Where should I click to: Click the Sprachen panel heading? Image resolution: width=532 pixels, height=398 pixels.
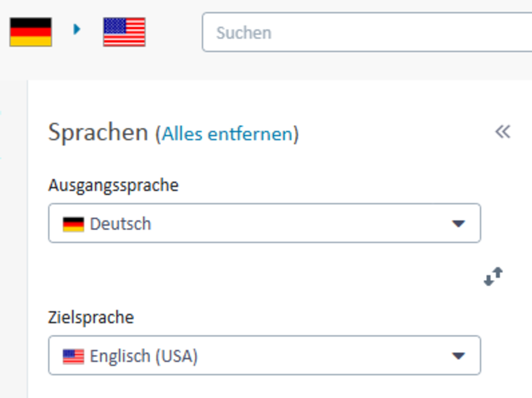click(98, 132)
